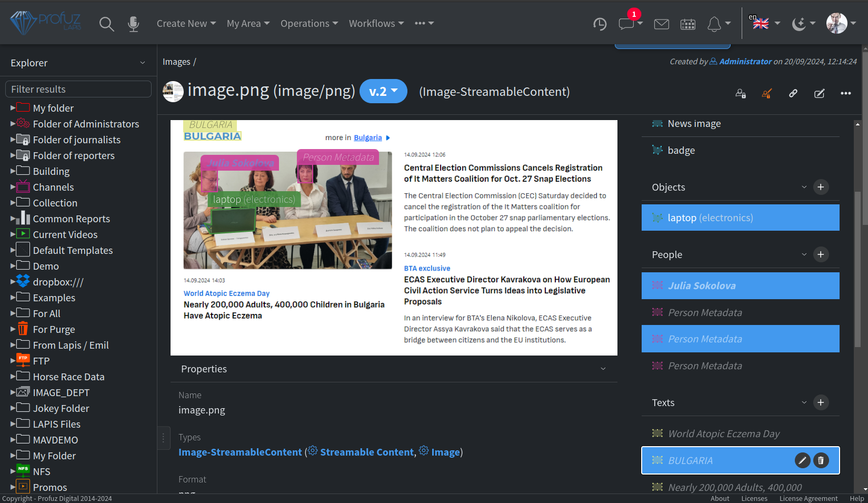Screen dimensions: 868x503
Task: Click the right panel vertical scrollbar
Action: (857, 263)
